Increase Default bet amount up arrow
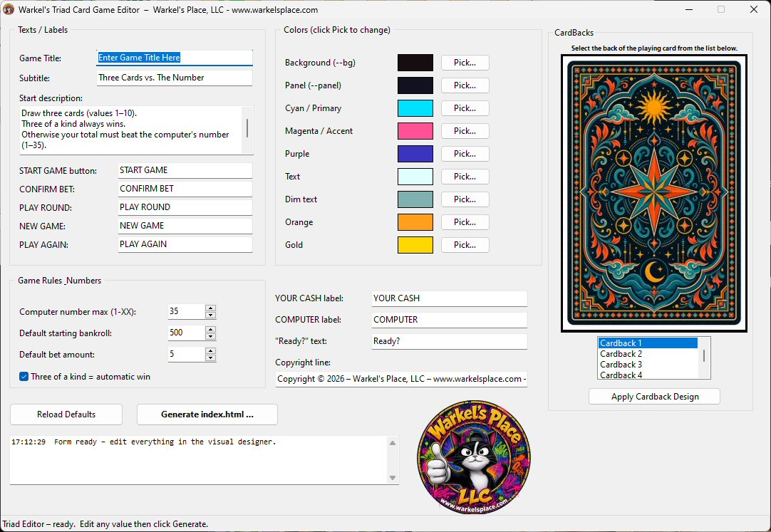Screen dimensions: 771x532 (210, 351)
